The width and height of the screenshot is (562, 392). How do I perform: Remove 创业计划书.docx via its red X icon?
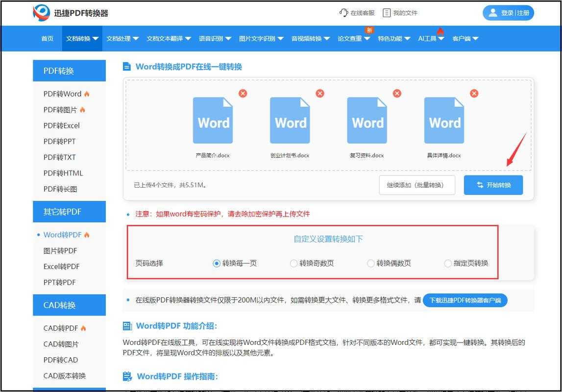[319, 93]
